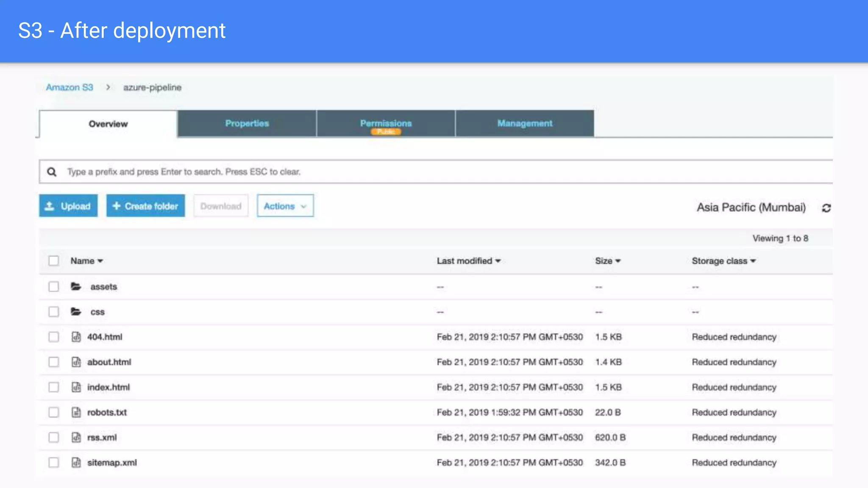This screenshot has height=488, width=868.
Task: Expand the Storage class column filter
Action: click(x=753, y=261)
